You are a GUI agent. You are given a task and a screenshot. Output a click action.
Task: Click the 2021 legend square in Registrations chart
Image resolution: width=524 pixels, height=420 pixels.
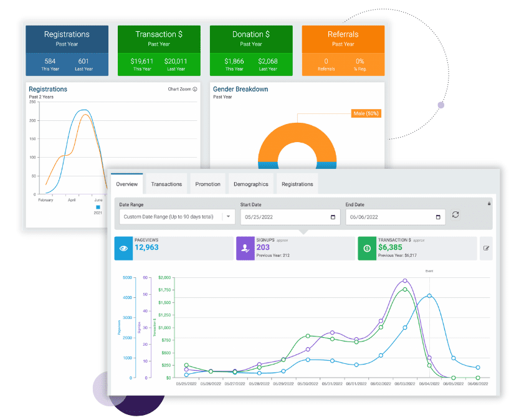point(98,207)
